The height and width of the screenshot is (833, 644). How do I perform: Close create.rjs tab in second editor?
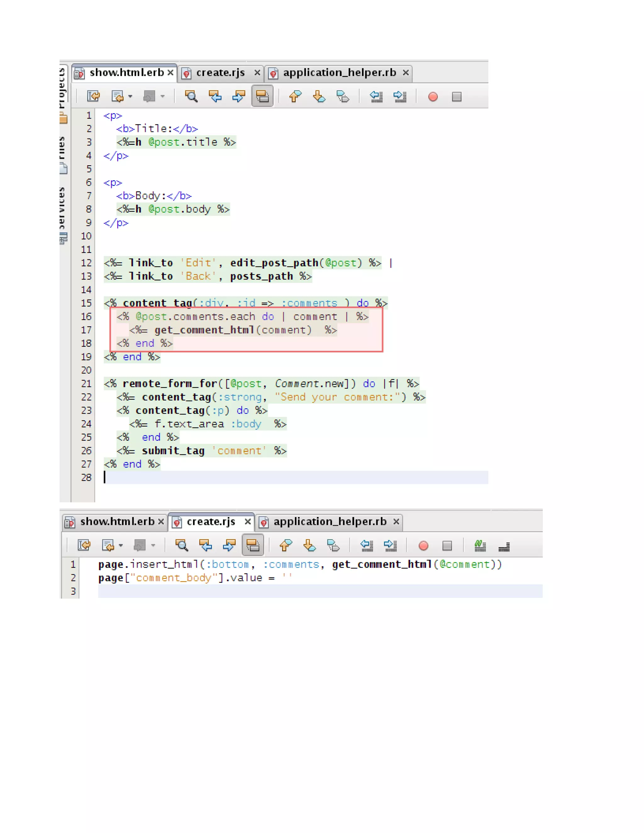click(x=248, y=521)
